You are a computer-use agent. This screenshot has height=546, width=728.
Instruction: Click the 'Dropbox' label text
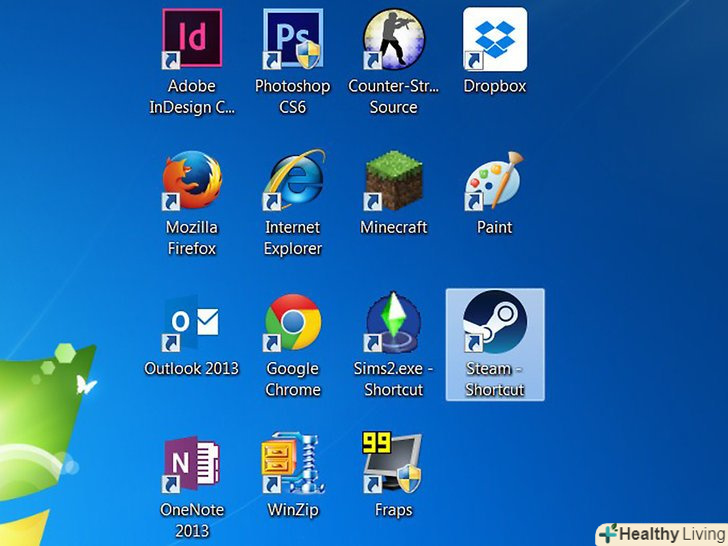coord(495,86)
